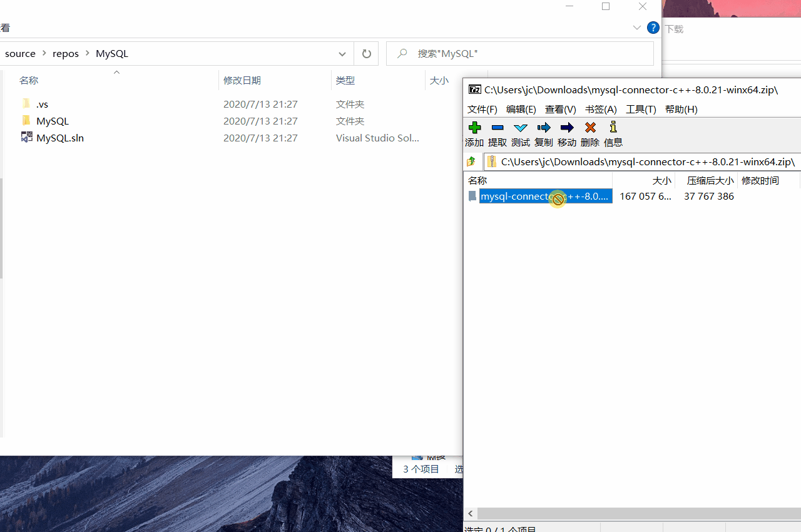Click the 7-Zip horizontal scrollbar track
Image resolution: width=801 pixels, height=532 pixels.
tap(638, 513)
